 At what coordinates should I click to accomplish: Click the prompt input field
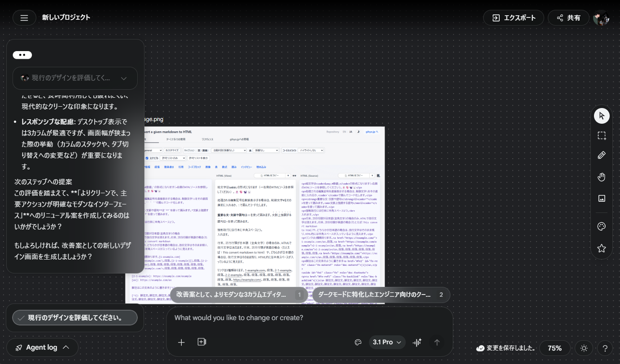coord(310,318)
